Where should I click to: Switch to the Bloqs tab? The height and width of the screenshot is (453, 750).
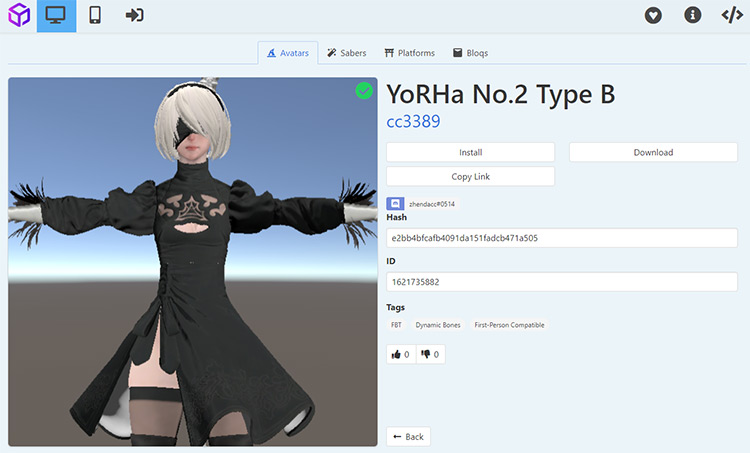point(471,53)
